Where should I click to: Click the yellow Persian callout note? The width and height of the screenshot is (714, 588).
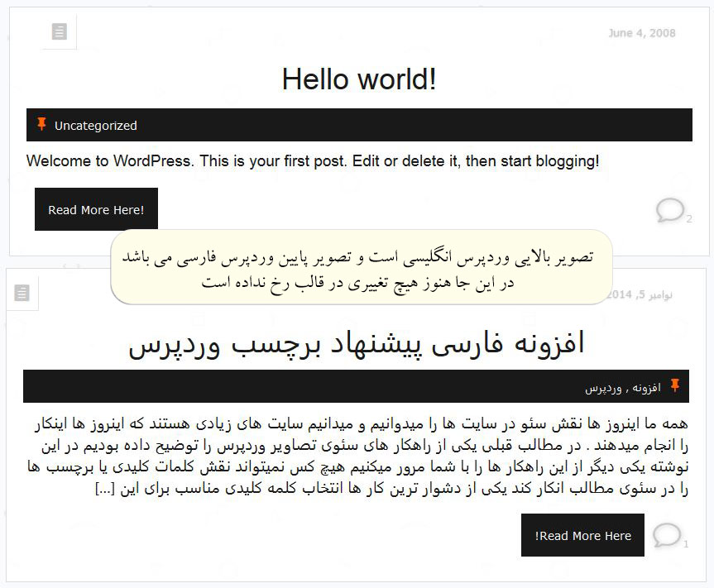point(362,269)
